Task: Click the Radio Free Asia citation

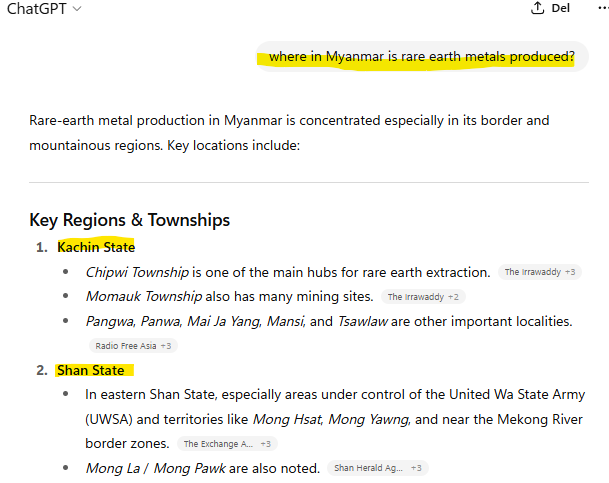Action: tap(132, 346)
